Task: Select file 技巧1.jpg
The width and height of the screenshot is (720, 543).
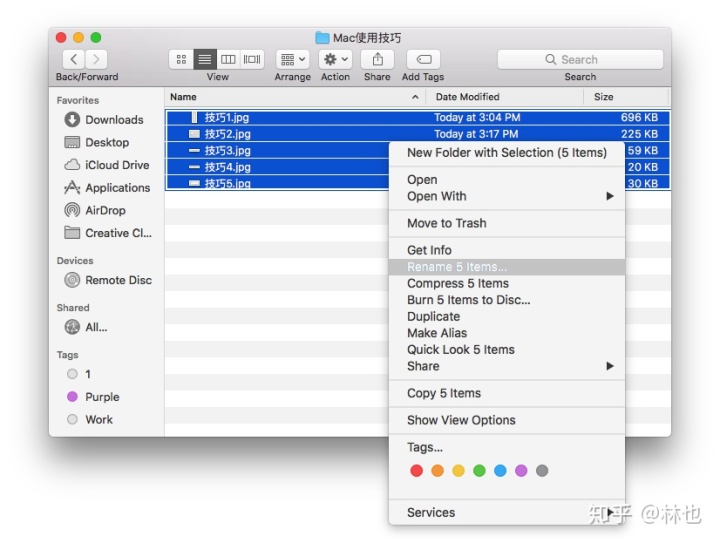Action: coord(417,118)
